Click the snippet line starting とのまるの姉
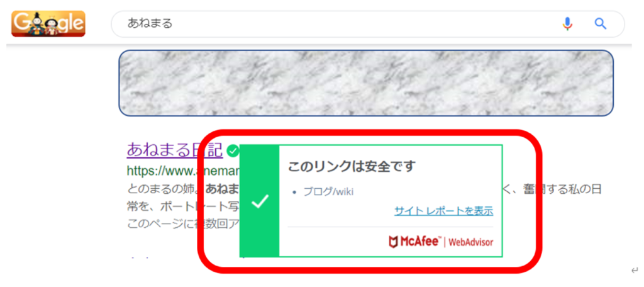Viewport: 644px width, 287px height. (183, 189)
